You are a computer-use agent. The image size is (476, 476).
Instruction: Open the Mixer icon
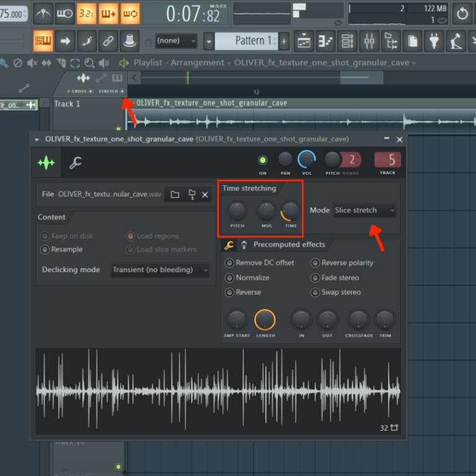369,41
